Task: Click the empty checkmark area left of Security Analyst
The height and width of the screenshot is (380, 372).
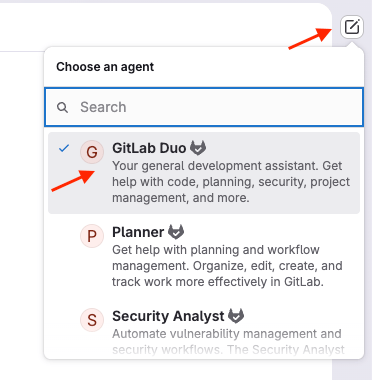Action: tap(64, 316)
